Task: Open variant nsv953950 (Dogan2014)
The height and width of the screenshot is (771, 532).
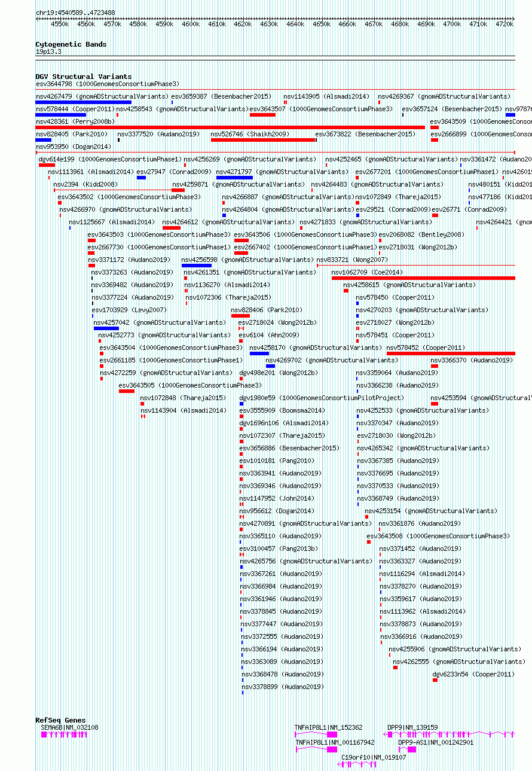Action: pyautogui.click(x=74, y=147)
